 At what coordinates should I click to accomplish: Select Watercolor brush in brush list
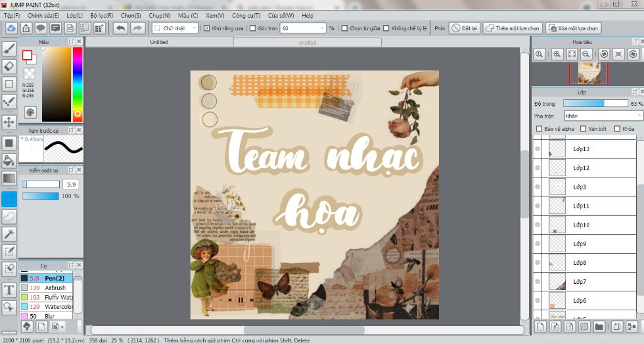(x=47, y=306)
